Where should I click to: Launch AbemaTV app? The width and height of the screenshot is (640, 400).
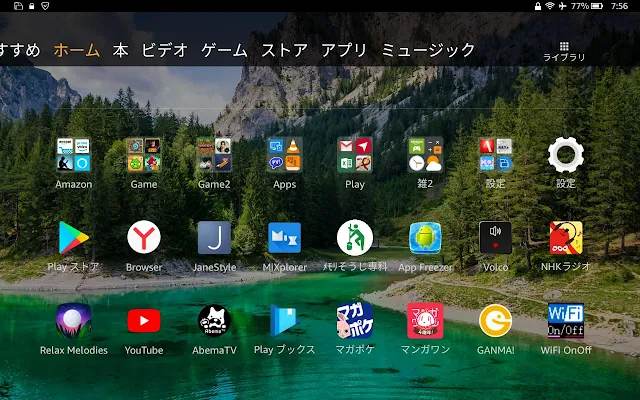click(214, 321)
